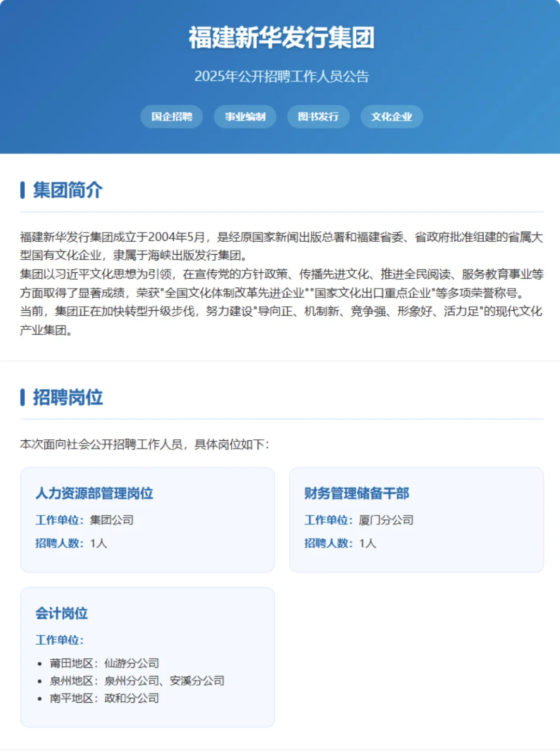Click the blue bar beside 集团简介
This screenshot has width=560, height=751.
(x=22, y=190)
